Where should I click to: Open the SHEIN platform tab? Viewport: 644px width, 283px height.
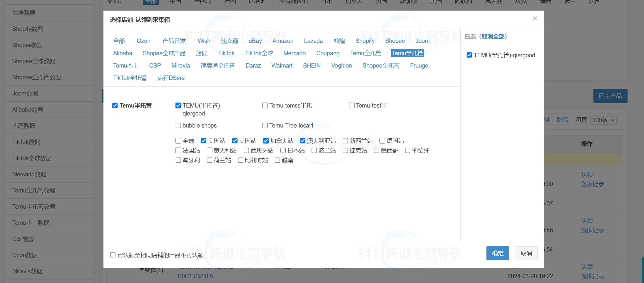coord(312,66)
